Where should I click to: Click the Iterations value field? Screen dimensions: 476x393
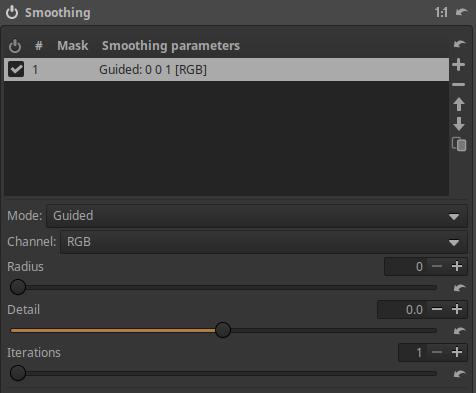point(412,352)
